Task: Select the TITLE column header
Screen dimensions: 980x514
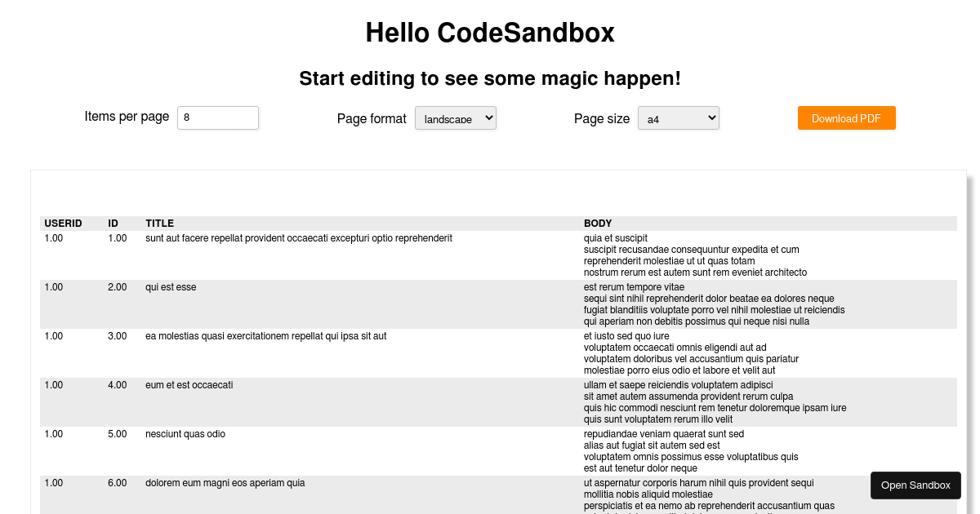Action: pyautogui.click(x=159, y=223)
